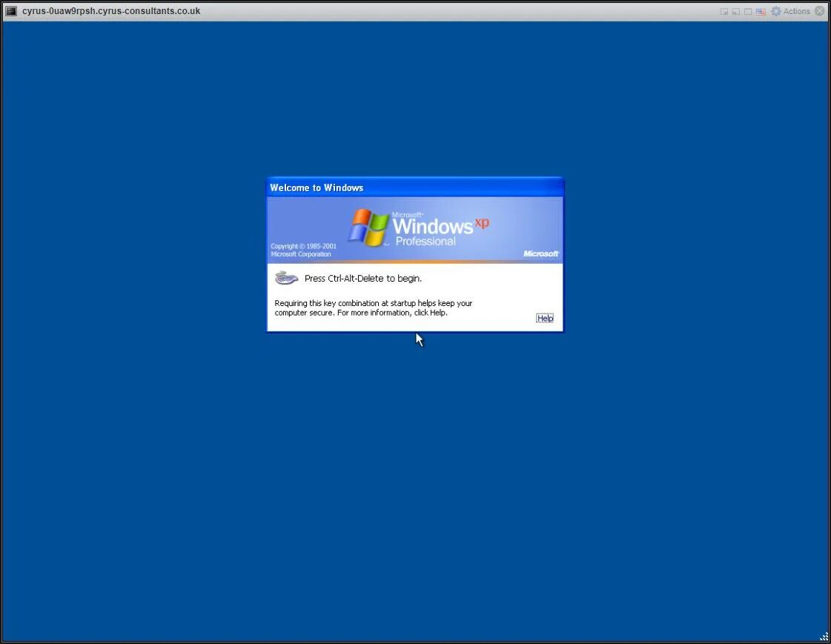
Task: Click the first window-size icon in console toolbar
Action: (724, 12)
